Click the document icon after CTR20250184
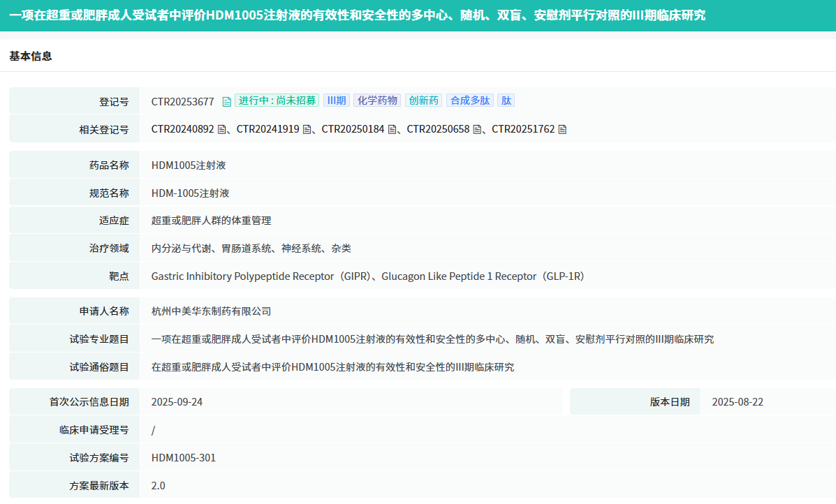This screenshot has width=836, height=504. [x=392, y=129]
